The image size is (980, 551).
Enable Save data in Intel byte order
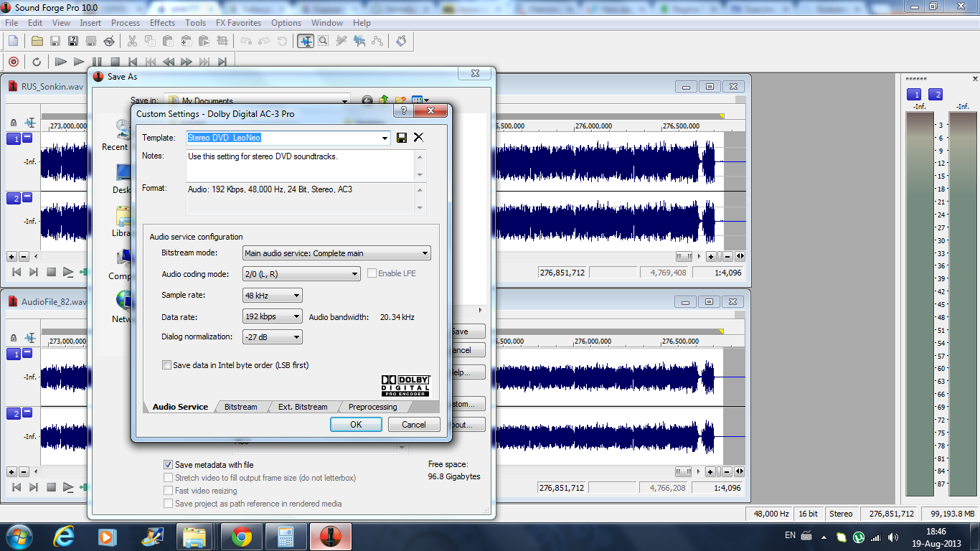coord(167,365)
